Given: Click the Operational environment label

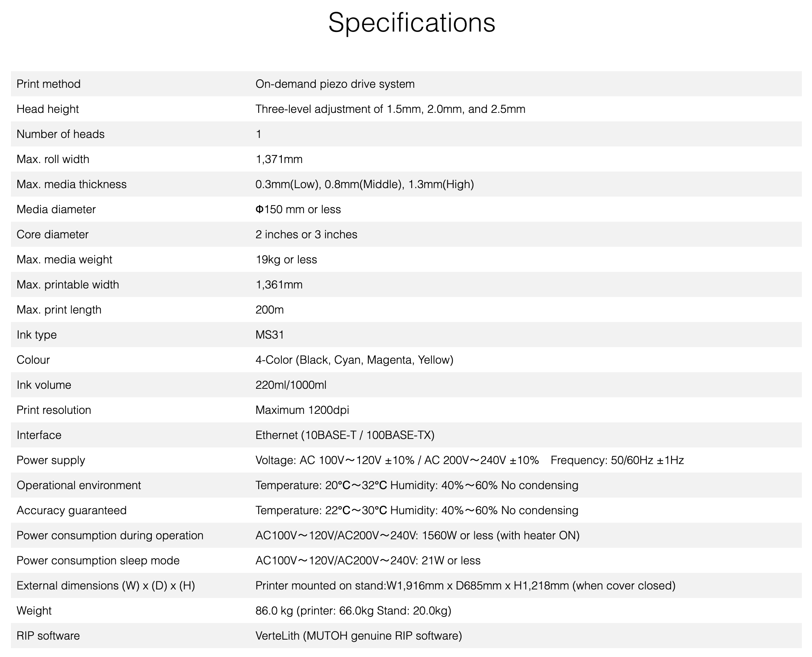Looking at the screenshot, I should [x=79, y=485].
